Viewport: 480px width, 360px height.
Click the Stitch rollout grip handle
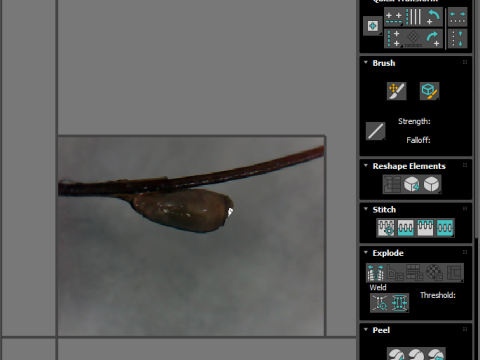(x=465, y=209)
